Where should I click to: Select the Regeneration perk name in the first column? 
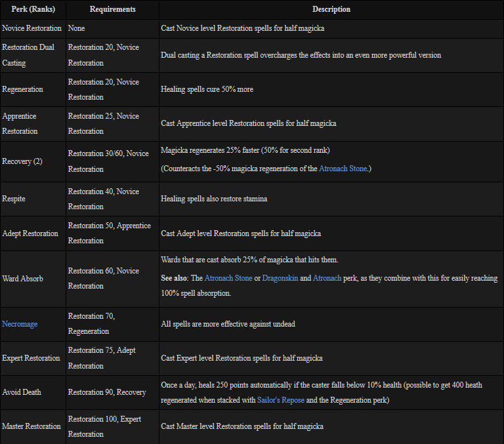click(22, 89)
